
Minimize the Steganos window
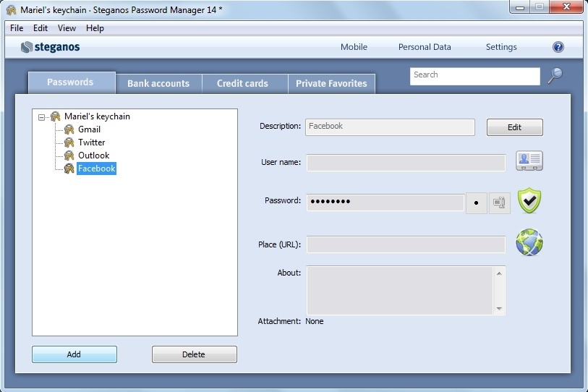click(520, 7)
